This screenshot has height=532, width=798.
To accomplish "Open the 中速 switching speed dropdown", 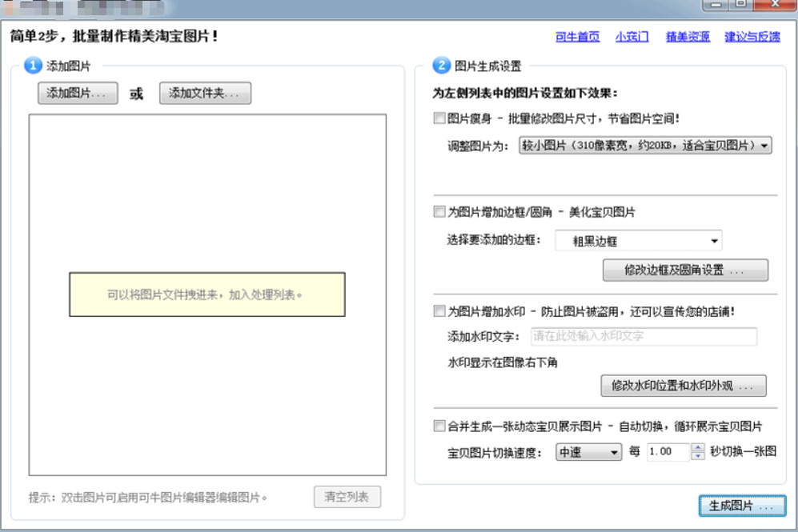I will [x=589, y=452].
